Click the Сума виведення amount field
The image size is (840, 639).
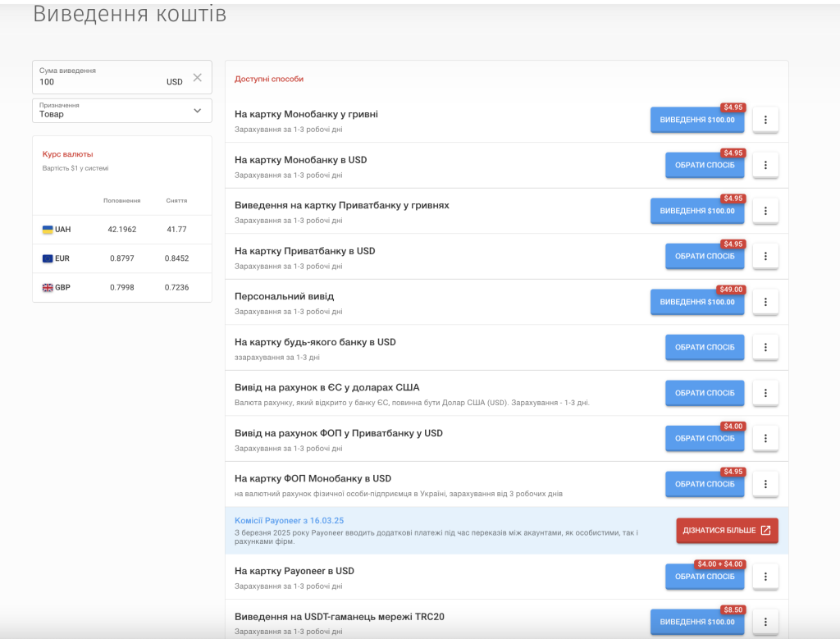(x=98, y=81)
